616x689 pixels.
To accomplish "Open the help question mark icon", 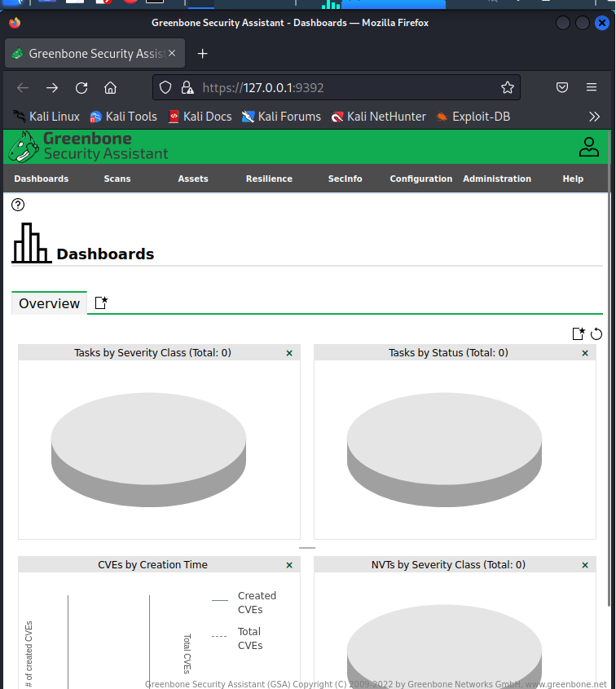I will tap(18, 205).
